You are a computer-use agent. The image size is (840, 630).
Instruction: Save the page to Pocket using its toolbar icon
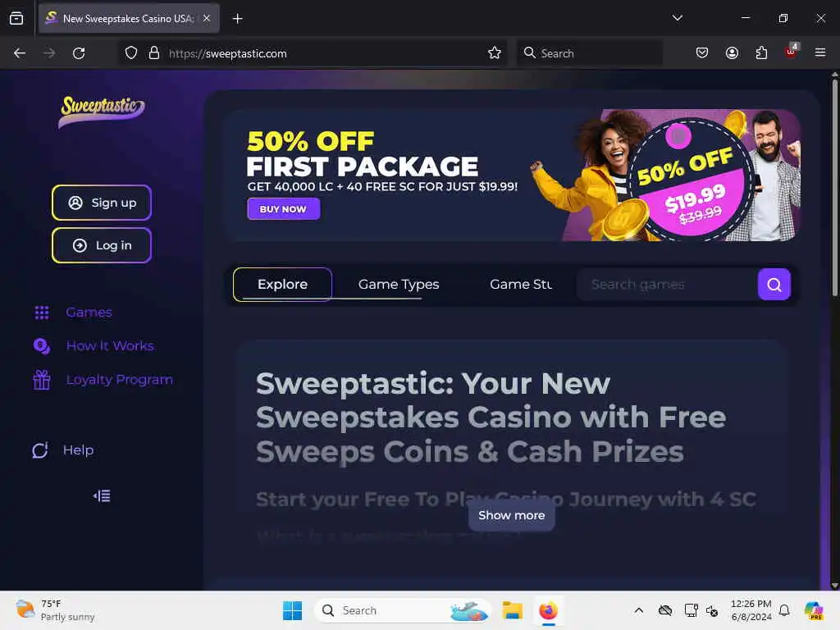click(x=702, y=53)
